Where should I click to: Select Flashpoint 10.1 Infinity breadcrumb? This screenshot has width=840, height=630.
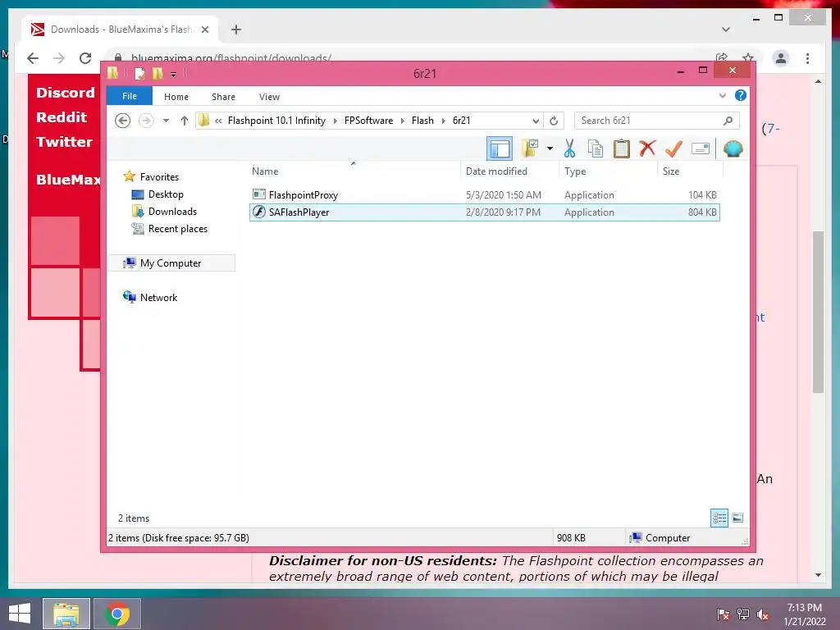click(276, 121)
